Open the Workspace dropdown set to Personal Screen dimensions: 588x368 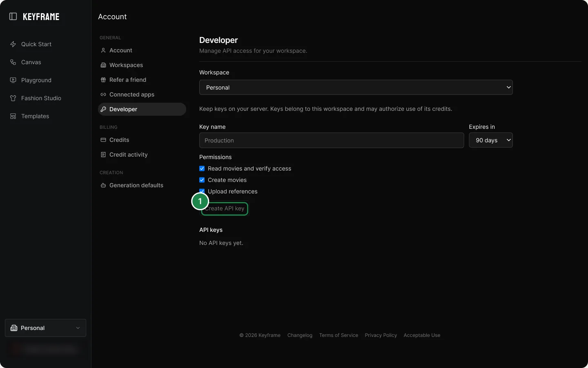tap(356, 88)
